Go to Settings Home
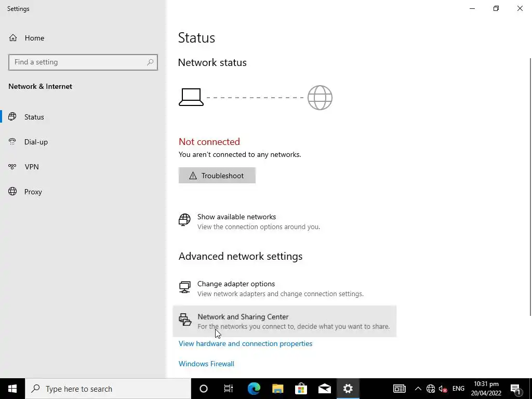The height and width of the screenshot is (399, 532). (x=83, y=38)
